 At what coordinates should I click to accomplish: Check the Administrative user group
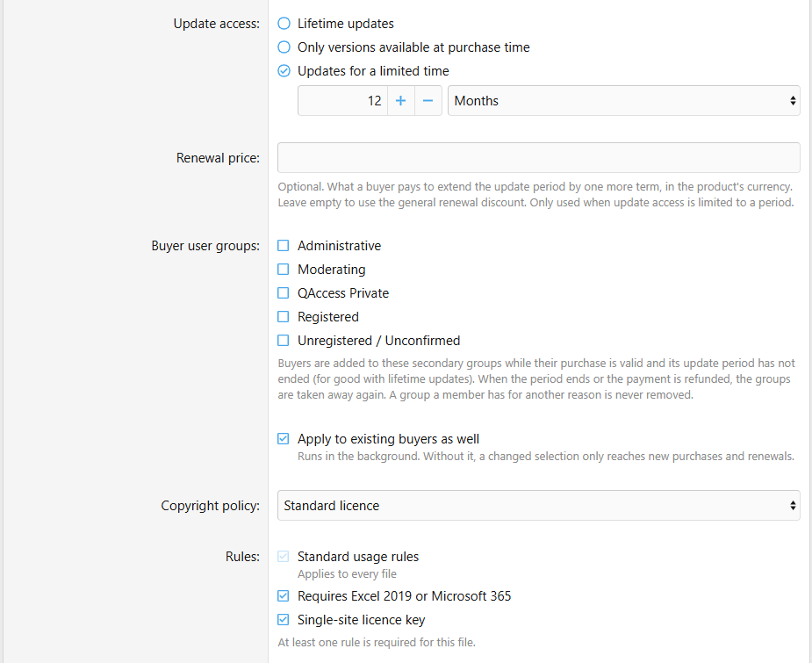(x=284, y=246)
